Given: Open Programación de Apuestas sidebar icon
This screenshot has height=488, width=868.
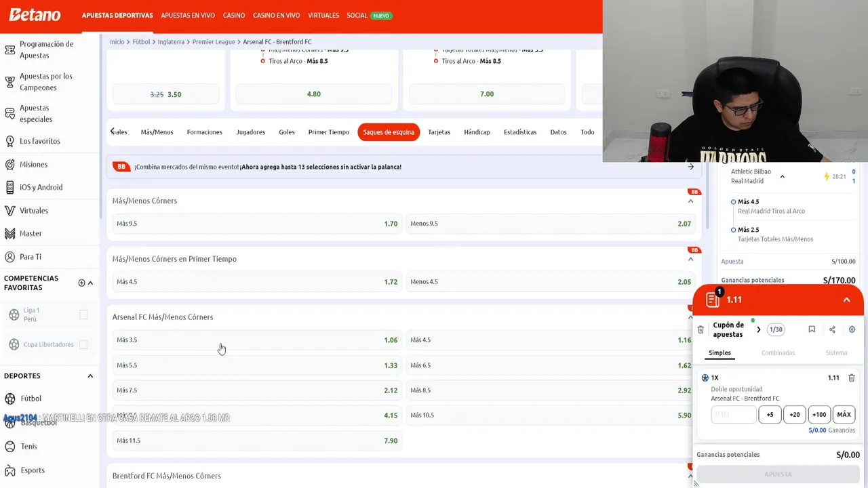Looking at the screenshot, I should pos(9,49).
